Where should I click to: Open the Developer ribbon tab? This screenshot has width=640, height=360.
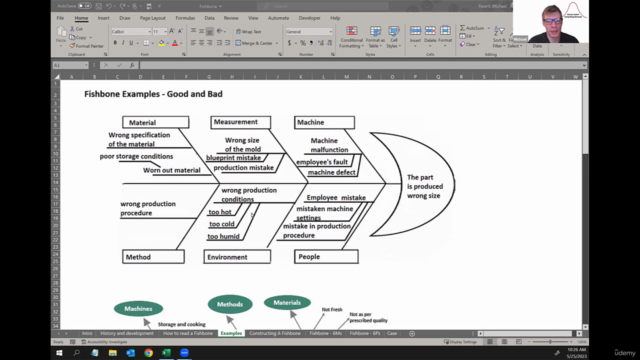309,18
